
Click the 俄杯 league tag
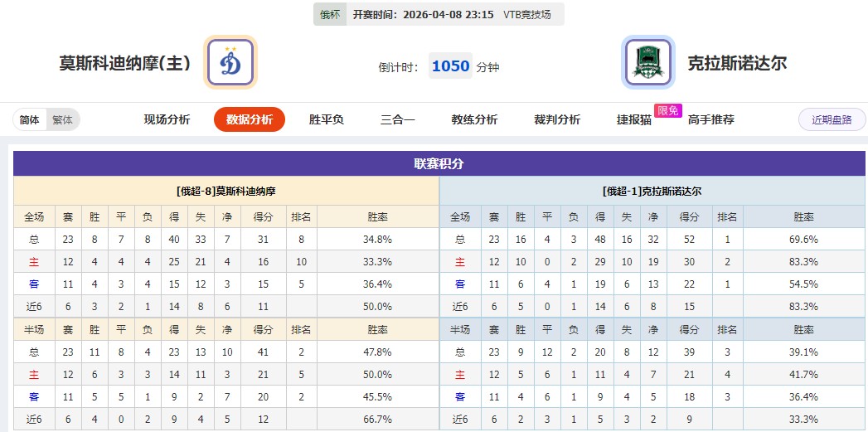[x=330, y=14]
